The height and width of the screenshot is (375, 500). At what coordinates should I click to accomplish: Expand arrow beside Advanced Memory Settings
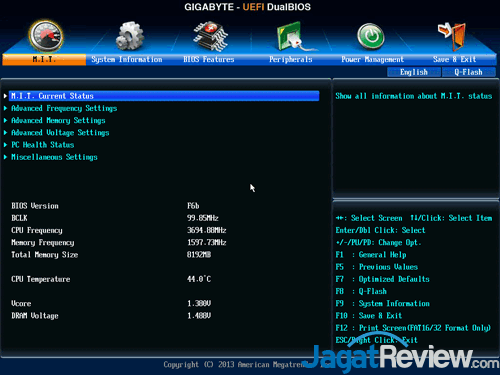click(5, 120)
